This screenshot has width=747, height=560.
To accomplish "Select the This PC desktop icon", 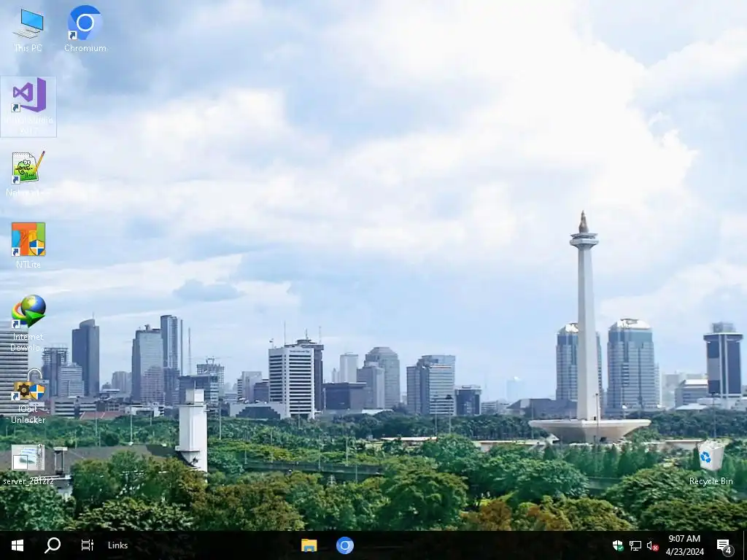I will (28, 31).
